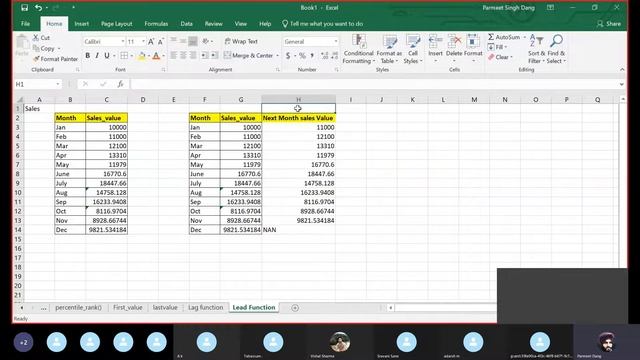Open Format as Table
The width and height of the screenshot is (640, 360).
(x=389, y=49)
